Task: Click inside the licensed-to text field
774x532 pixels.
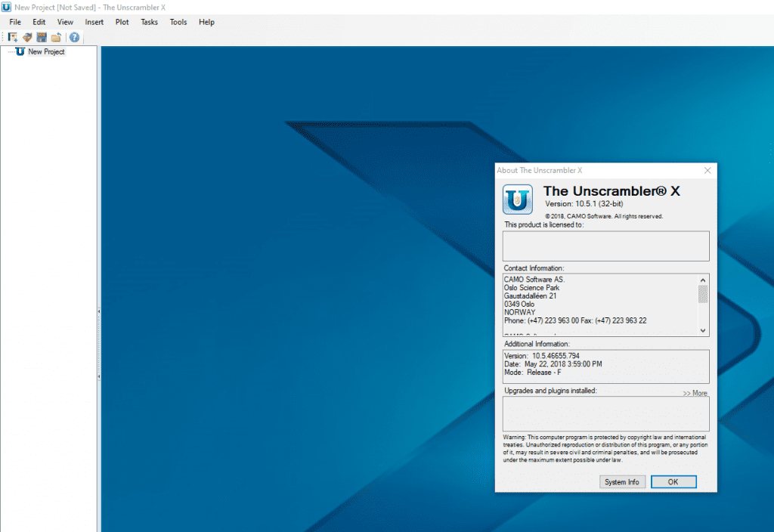Action: point(605,246)
